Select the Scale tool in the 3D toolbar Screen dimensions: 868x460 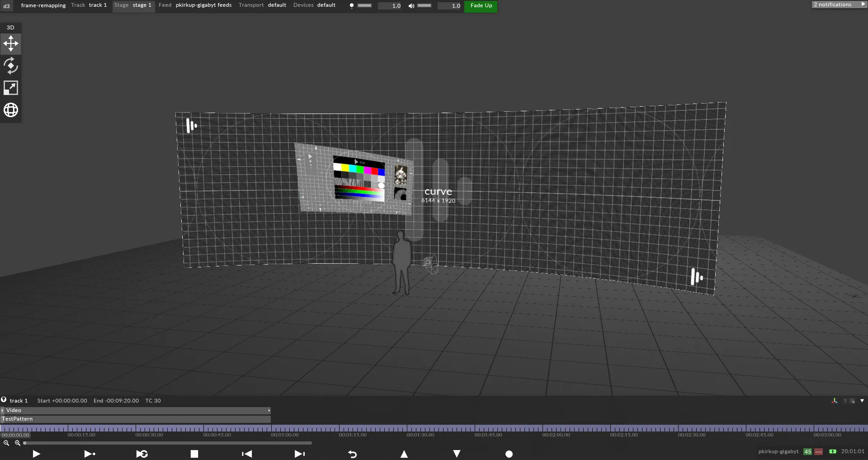pyautogui.click(x=10, y=87)
